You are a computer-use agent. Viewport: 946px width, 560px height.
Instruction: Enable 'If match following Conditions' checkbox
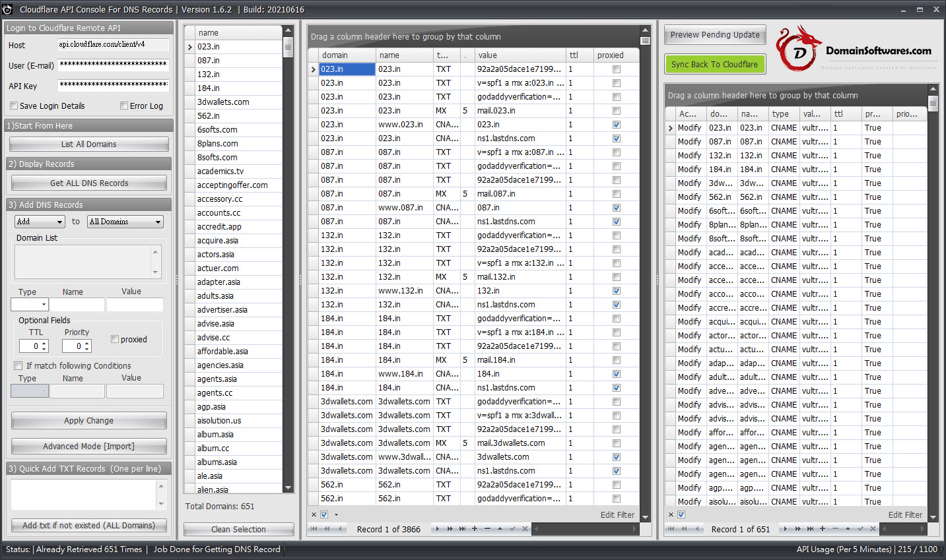click(18, 365)
